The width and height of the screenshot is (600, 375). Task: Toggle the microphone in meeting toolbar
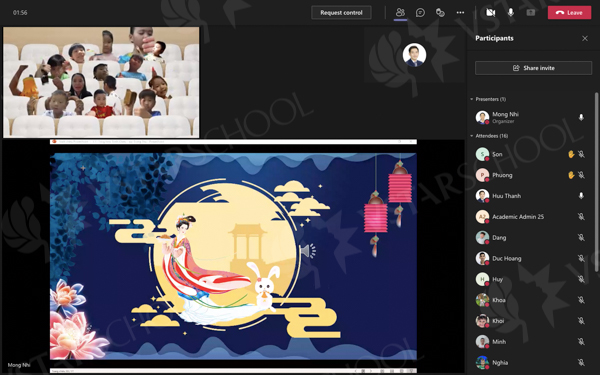(x=510, y=13)
